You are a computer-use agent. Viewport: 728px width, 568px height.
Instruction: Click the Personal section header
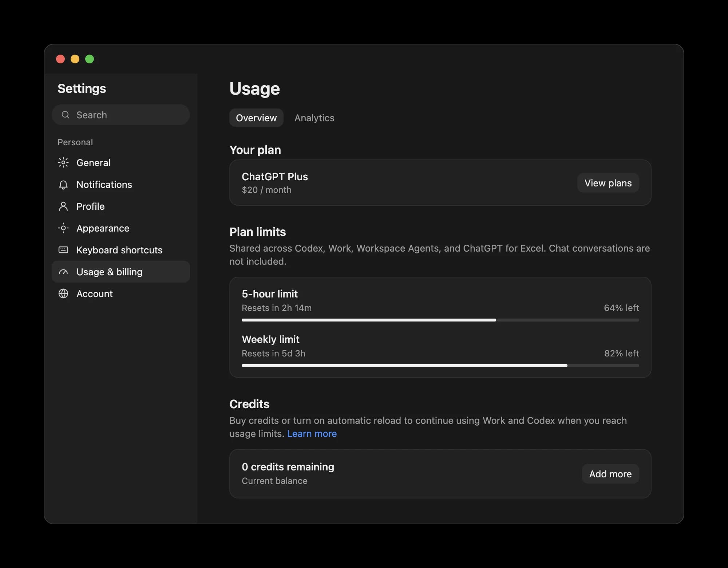click(75, 142)
